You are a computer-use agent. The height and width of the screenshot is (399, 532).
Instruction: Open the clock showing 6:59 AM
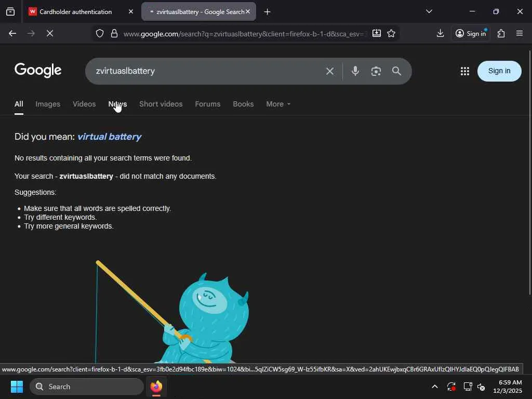point(508,387)
